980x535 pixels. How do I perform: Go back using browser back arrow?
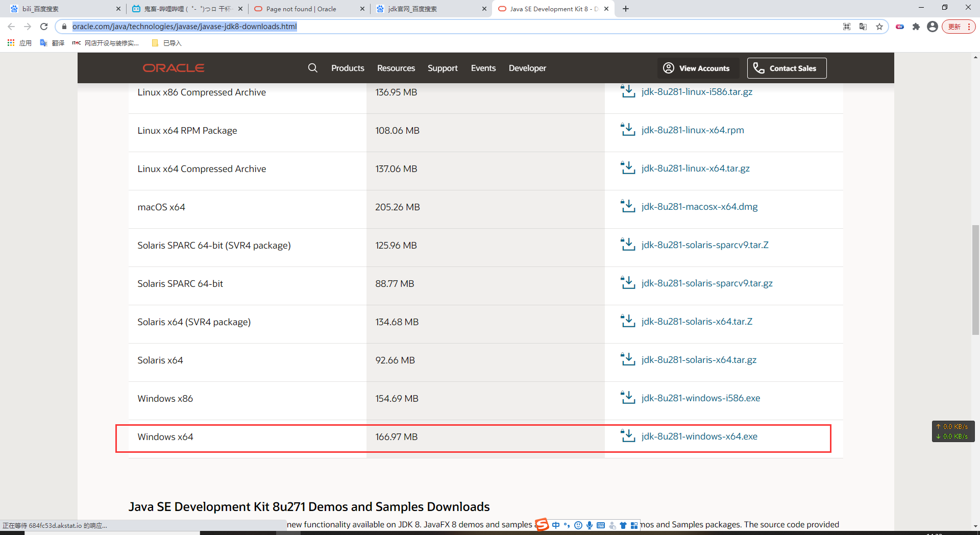tap(11, 27)
